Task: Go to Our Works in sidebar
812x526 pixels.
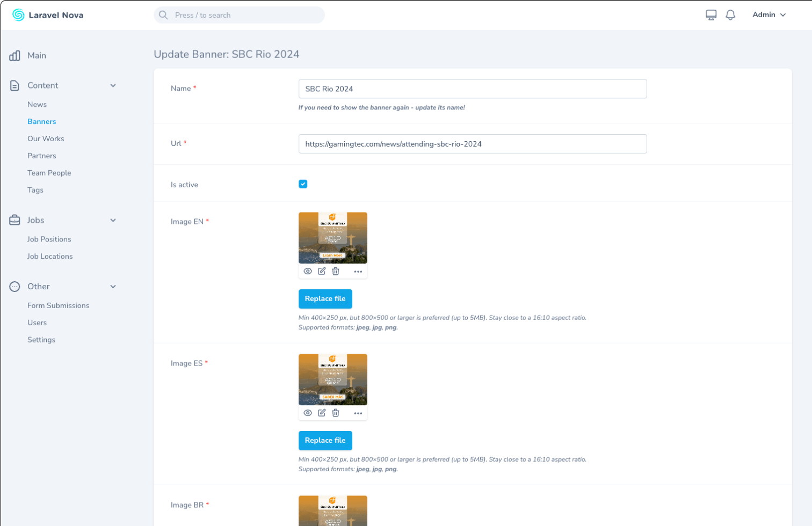Action: 46,138
